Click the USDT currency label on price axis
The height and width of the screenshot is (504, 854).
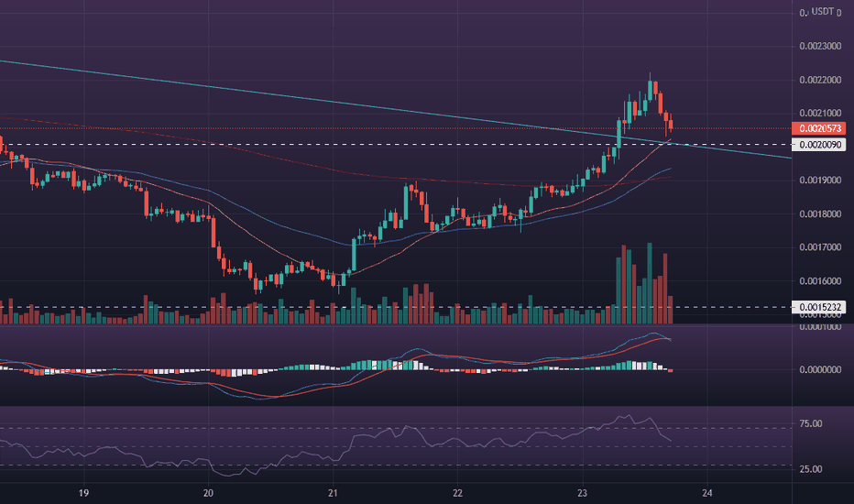click(823, 11)
